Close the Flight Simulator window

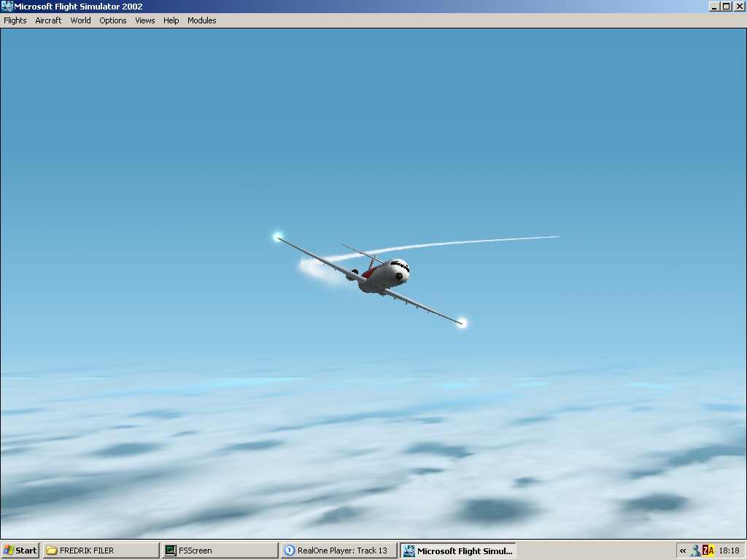pyautogui.click(x=739, y=7)
